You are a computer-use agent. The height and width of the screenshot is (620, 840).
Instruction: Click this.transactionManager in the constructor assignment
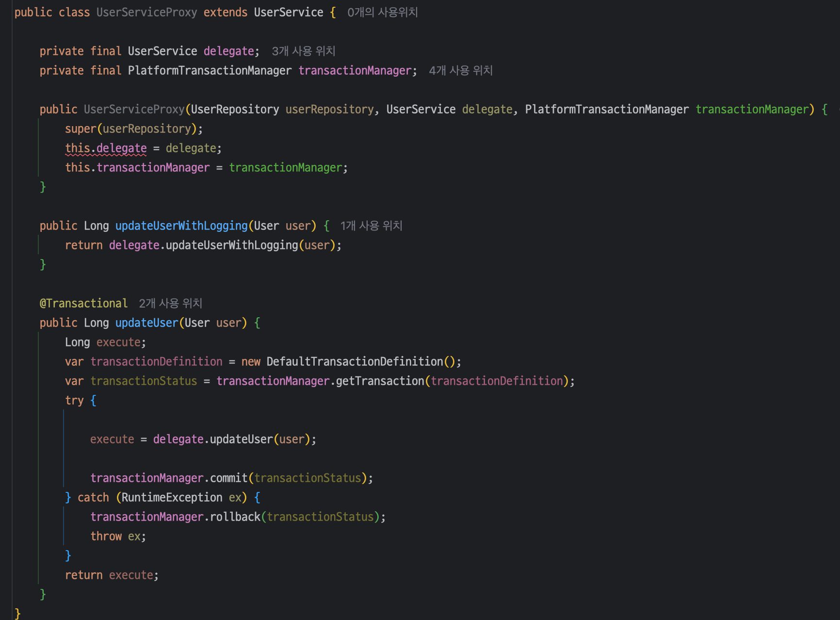pyautogui.click(x=137, y=167)
